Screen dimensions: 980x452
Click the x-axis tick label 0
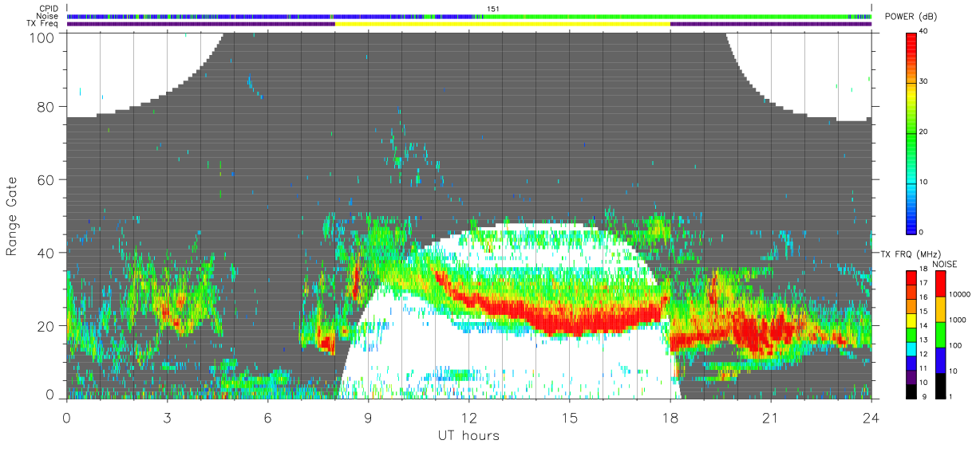[x=66, y=417]
